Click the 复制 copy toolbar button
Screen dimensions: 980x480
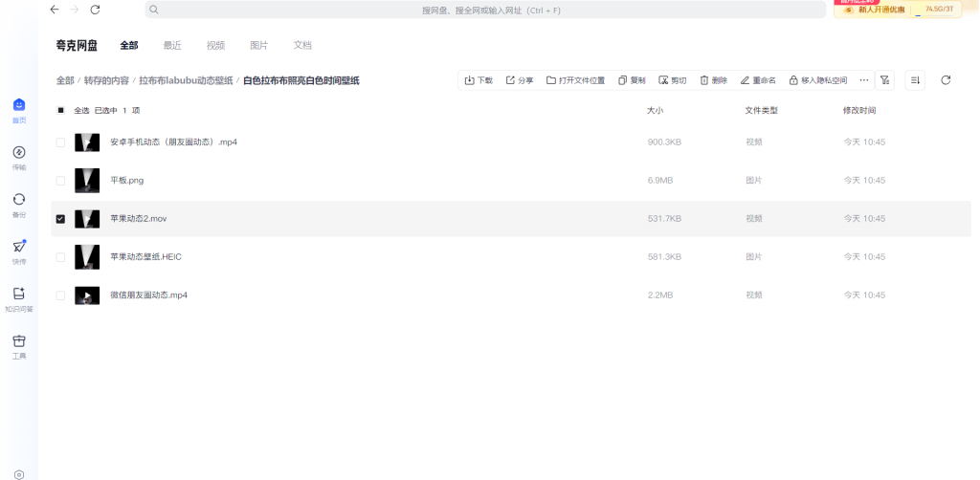click(632, 80)
